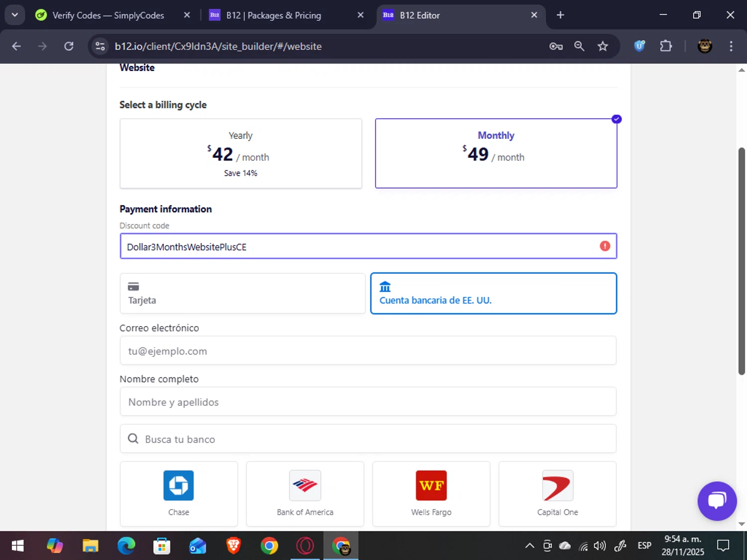Bookmark this page with the star icon
Screen dimensions: 747x560
(603, 46)
